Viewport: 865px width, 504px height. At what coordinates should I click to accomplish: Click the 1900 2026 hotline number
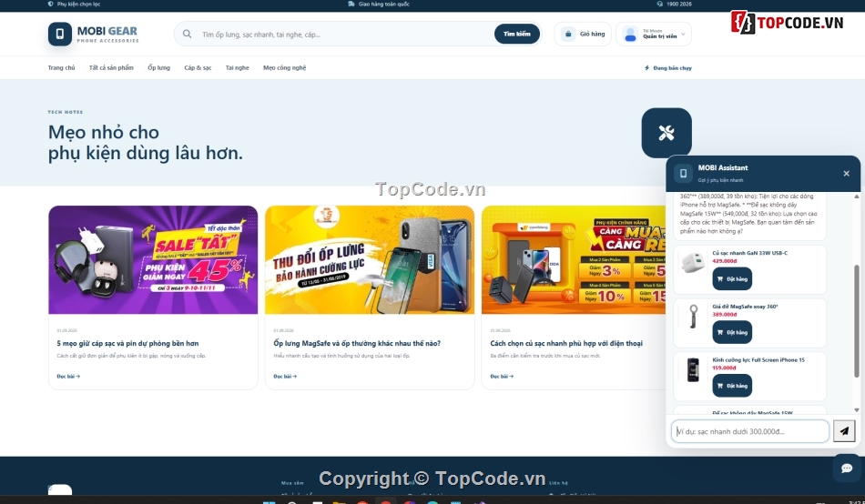(x=679, y=4)
